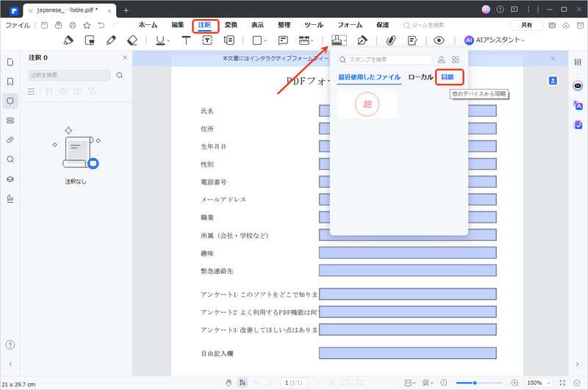Click the grid view icon in stamp panel
The height and width of the screenshot is (390, 588).
point(456,59)
